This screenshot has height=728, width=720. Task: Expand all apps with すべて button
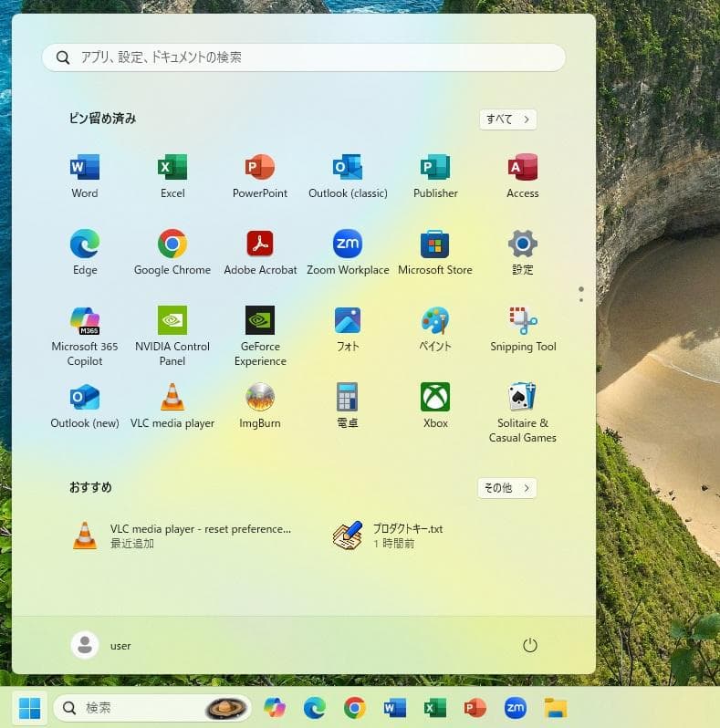(507, 120)
